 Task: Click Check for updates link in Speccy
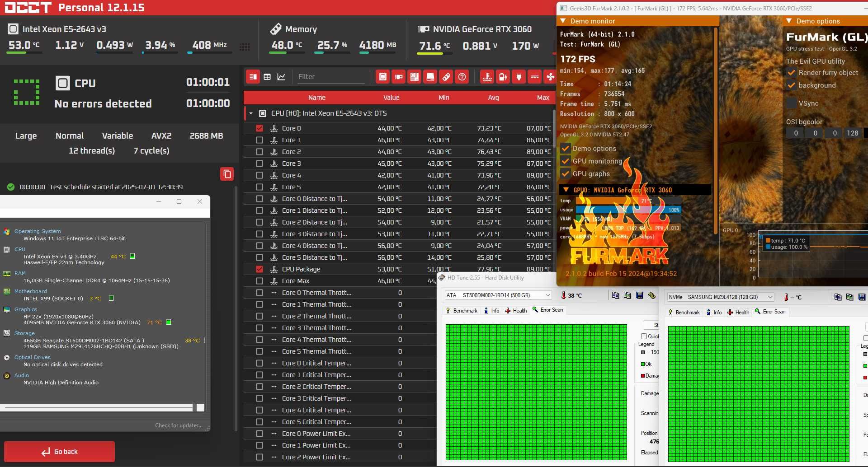[179, 425]
